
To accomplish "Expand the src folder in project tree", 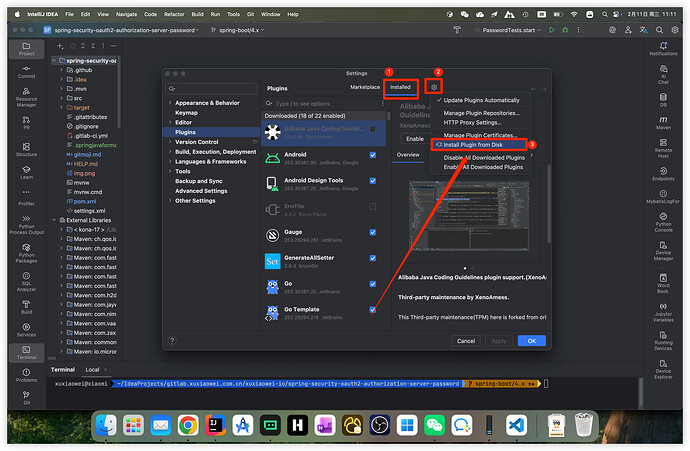I will pos(64,98).
